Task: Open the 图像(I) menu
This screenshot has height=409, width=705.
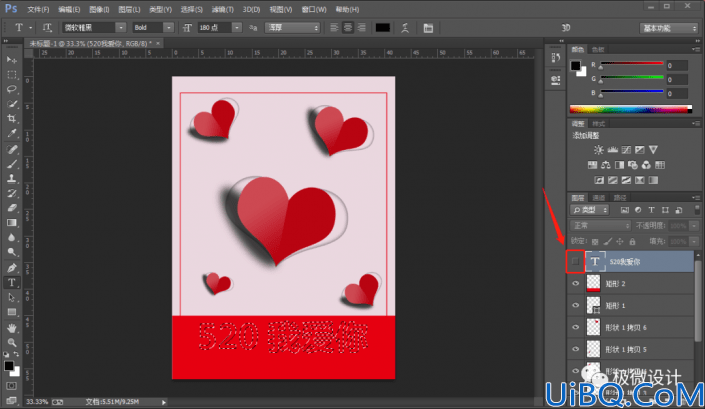Action: pos(99,9)
